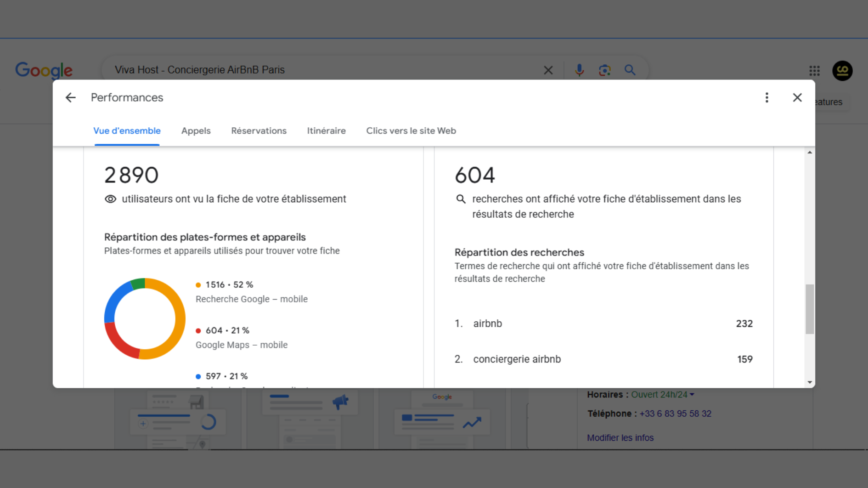Image resolution: width=868 pixels, height=488 pixels.
Task: Clear the Google search field text
Action: (x=548, y=70)
